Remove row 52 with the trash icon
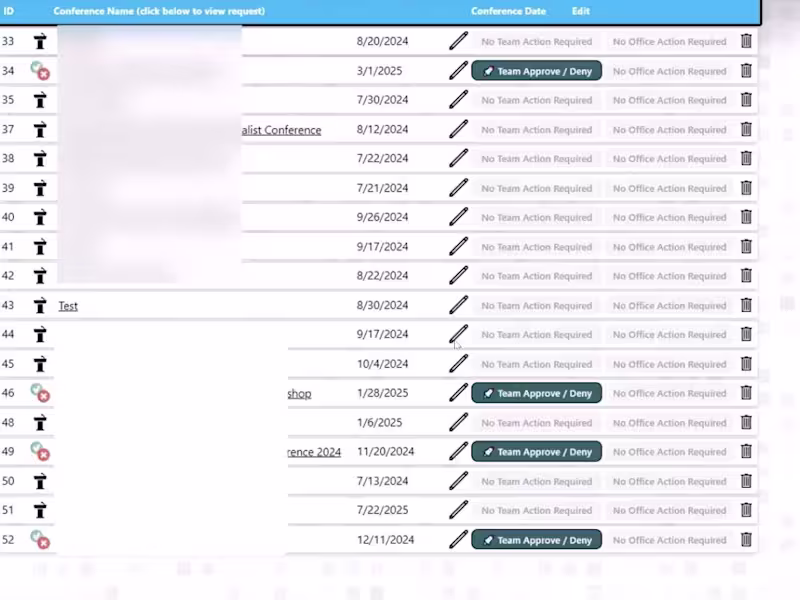The width and height of the screenshot is (800, 600). point(746,539)
